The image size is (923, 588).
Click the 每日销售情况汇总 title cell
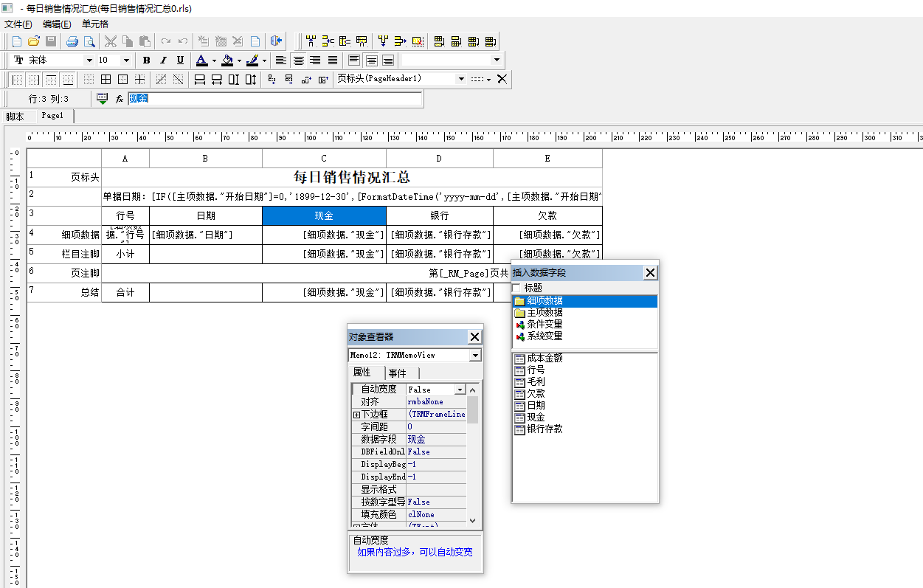(x=352, y=178)
